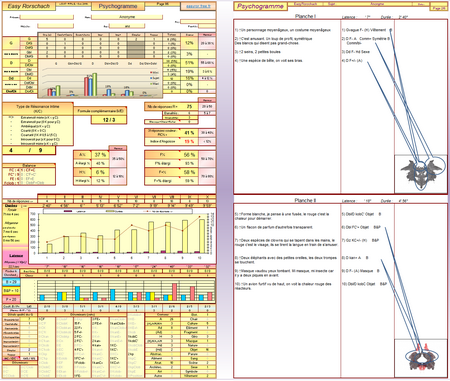450x381 pixels.
Task: Select the pink P = 20 legend box
Action: [x=11, y=299]
